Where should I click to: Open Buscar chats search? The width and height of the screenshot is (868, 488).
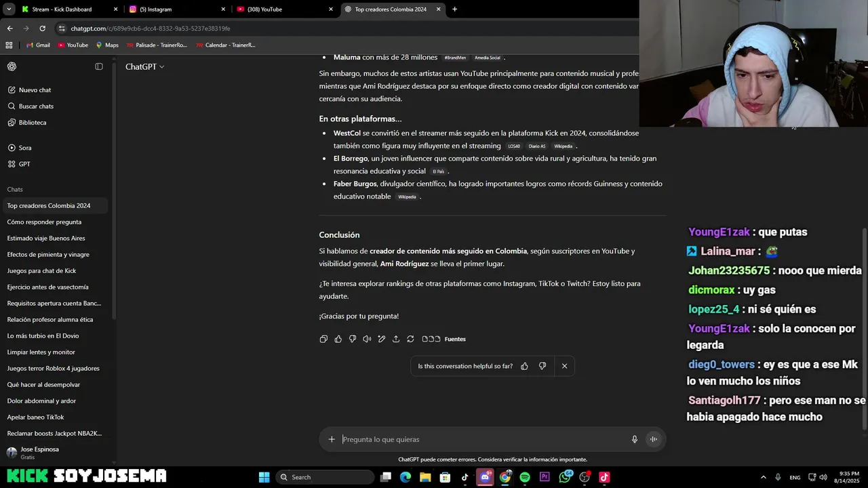coord(56,106)
